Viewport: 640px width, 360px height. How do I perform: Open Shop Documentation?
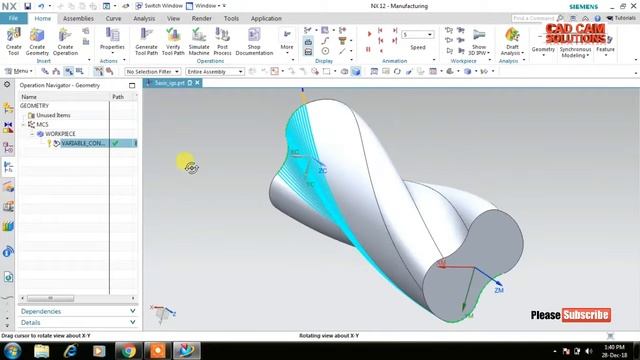(x=254, y=41)
